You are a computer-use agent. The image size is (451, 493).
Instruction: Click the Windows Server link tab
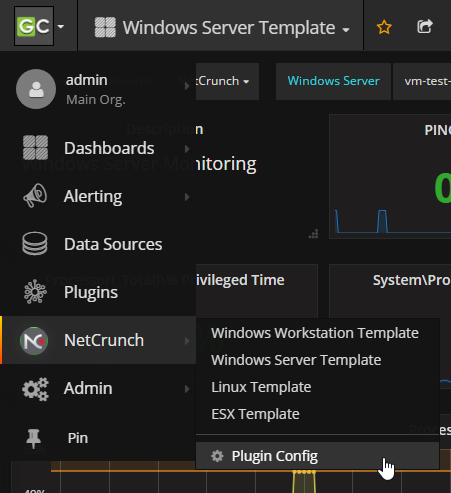[333, 81]
